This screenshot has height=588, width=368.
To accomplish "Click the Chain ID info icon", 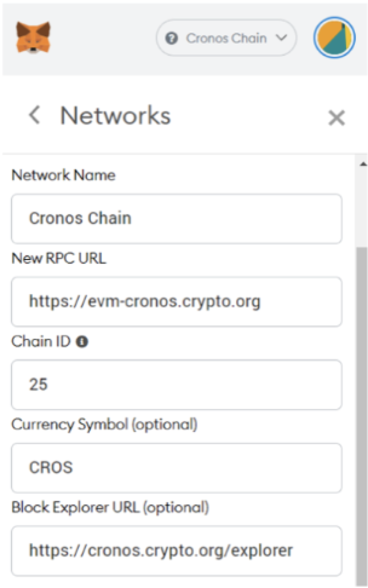I will click(x=82, y=342).
